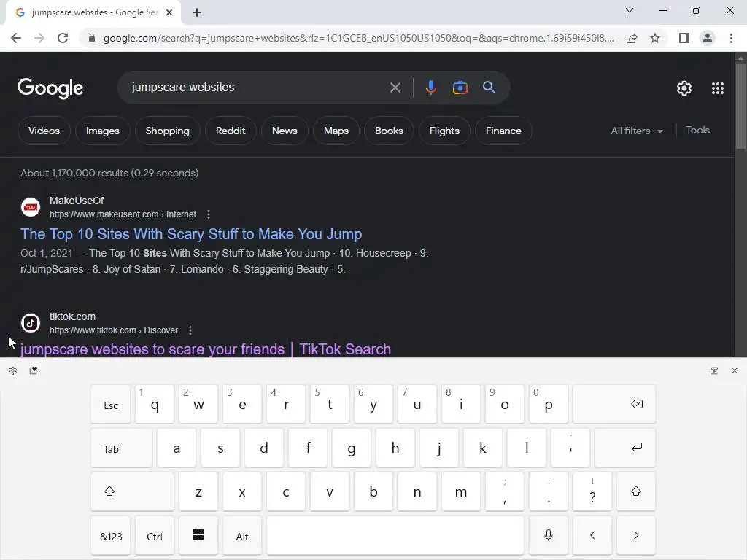Tap the Esc key on the keyboard
747x560 pixels.
click(x=111, y=404)
